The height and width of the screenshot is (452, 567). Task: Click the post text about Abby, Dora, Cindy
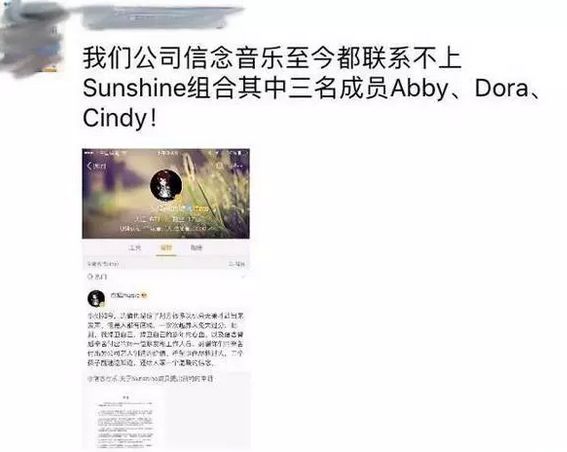312,88
